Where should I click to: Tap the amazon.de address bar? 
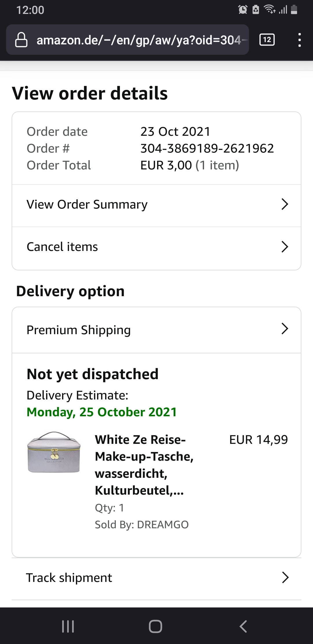pos(139,40)
